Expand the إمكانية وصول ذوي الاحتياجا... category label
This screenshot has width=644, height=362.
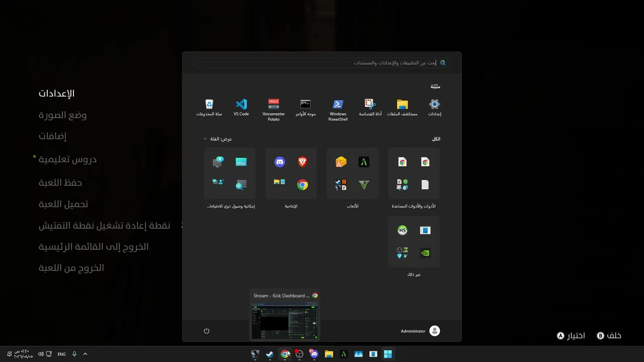click(231, 206)
